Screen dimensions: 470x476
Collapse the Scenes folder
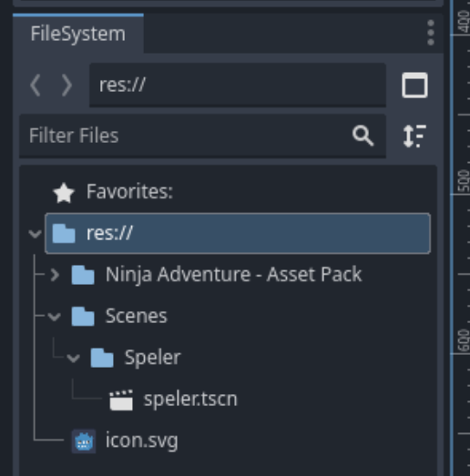tap(55, 317)
